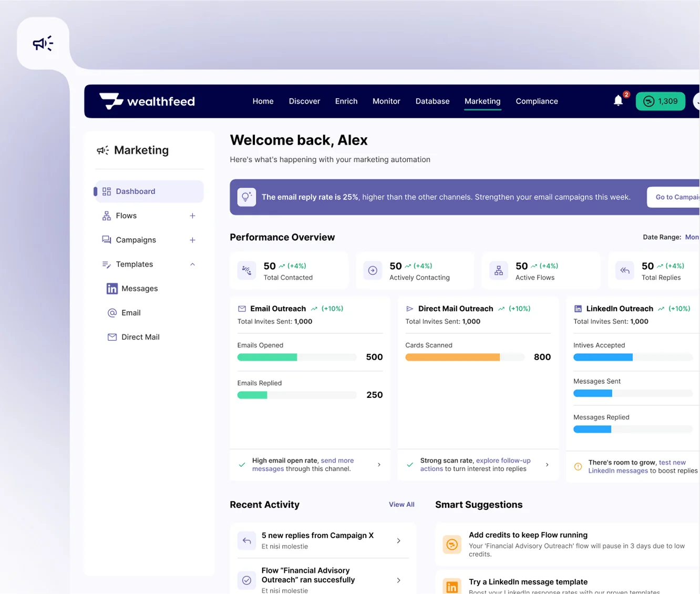Click the Wealthfeed logo
This screenshot has width=700, height=594.
(147, 101)
